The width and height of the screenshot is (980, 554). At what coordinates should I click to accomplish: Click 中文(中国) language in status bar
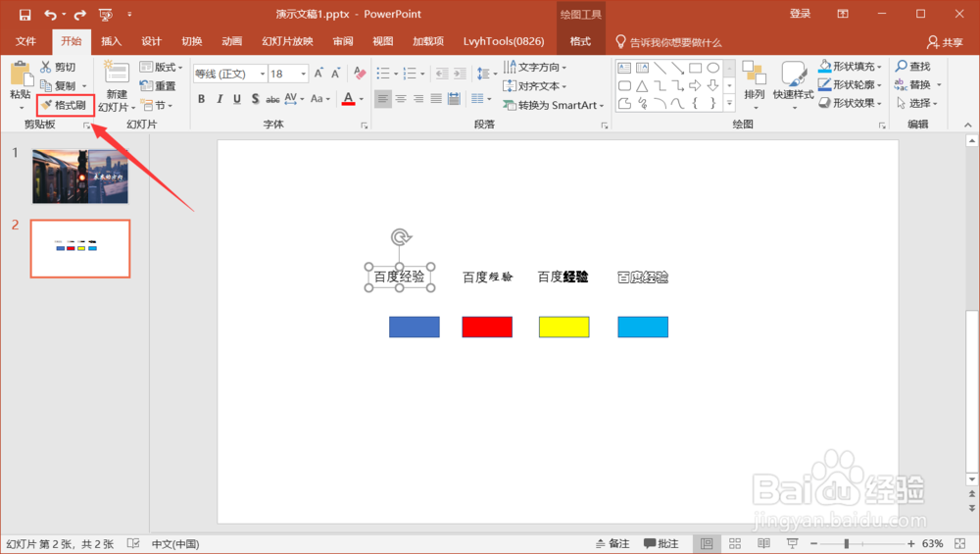(x=175, y=544)
